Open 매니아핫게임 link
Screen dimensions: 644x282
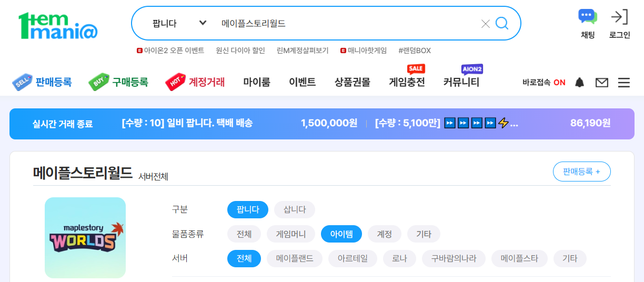[x=364, y=51]
